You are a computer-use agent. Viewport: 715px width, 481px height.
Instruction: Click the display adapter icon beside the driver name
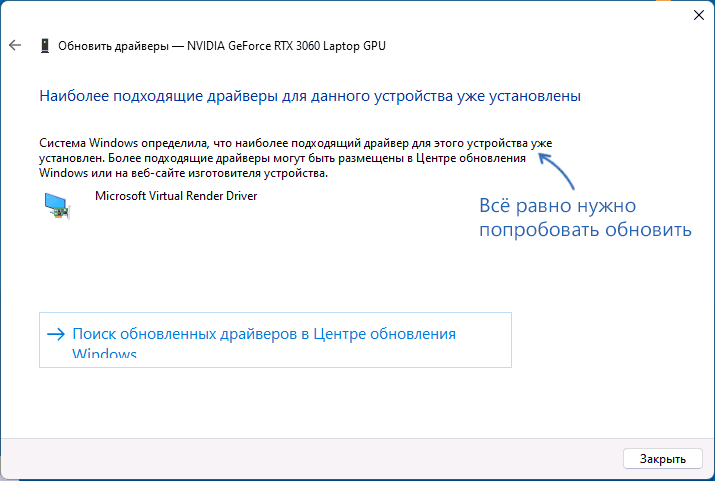pos(57,206)
